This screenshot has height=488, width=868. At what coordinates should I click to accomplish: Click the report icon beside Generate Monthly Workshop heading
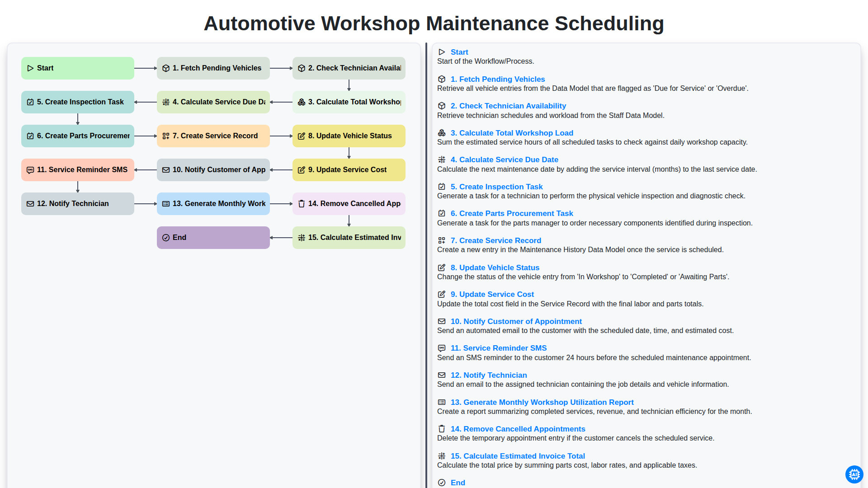[x=442, y=402]
